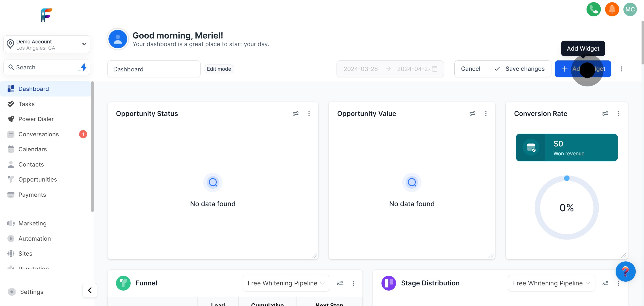Click the Conversion Rate filter settings icon
This screenshot has height=306, width=644.
point(605,113)
